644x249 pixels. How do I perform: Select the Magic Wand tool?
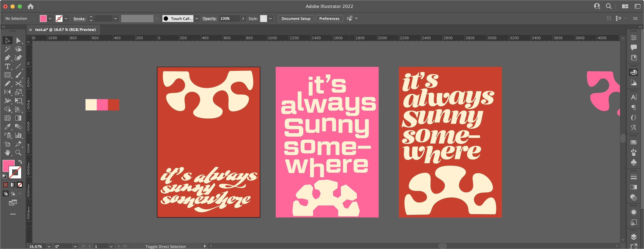[x=8, y=49]
